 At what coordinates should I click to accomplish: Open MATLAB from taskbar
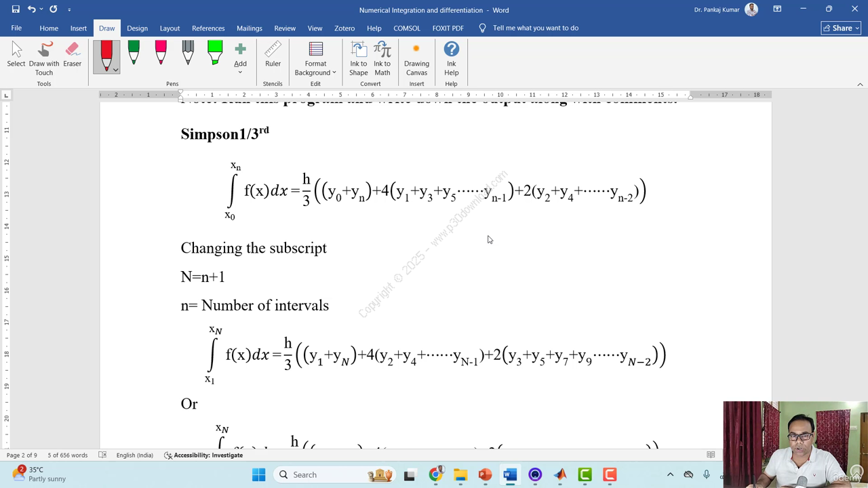click(560, 474)
